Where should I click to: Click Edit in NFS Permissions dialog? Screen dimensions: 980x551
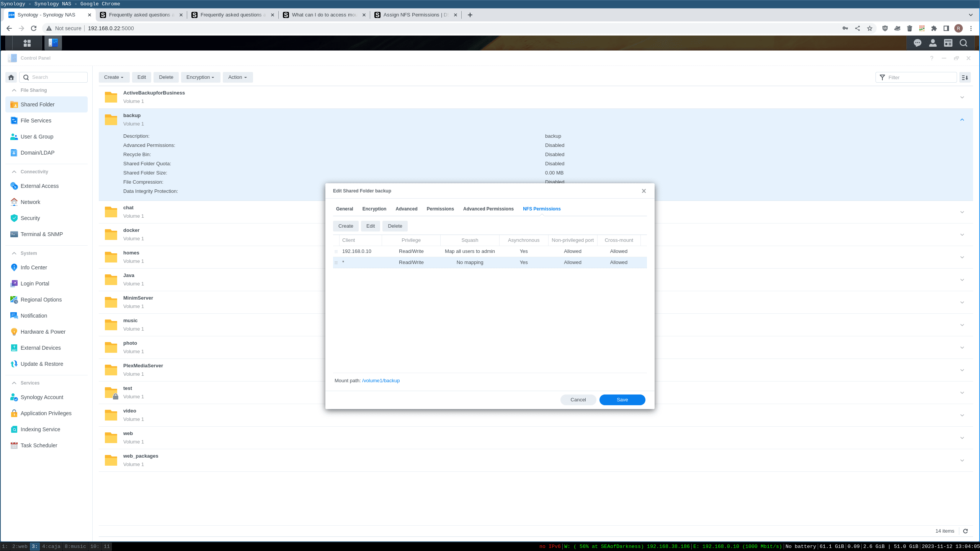coord(371,226)
